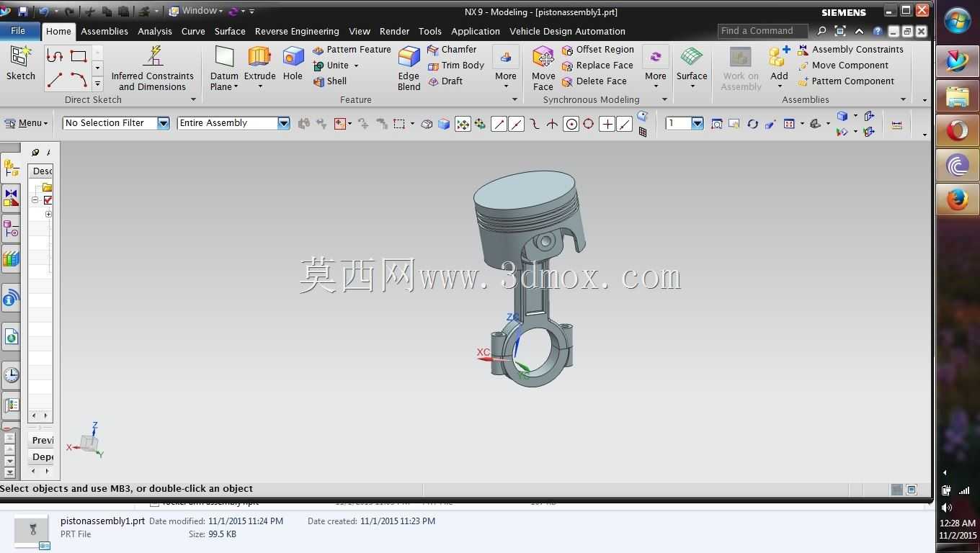Click the Trim Body button
The height and width of the screenshot is (553, 980).
click(455, 66)
